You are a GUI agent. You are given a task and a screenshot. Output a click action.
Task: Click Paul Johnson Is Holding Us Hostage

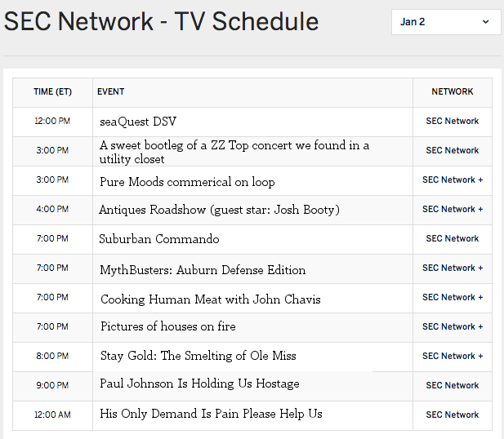pyautogui.click(x=199, y=384)
